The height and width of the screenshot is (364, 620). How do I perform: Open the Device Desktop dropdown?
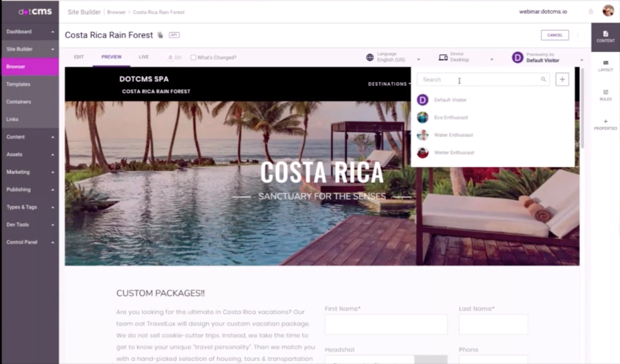point(466,57)
